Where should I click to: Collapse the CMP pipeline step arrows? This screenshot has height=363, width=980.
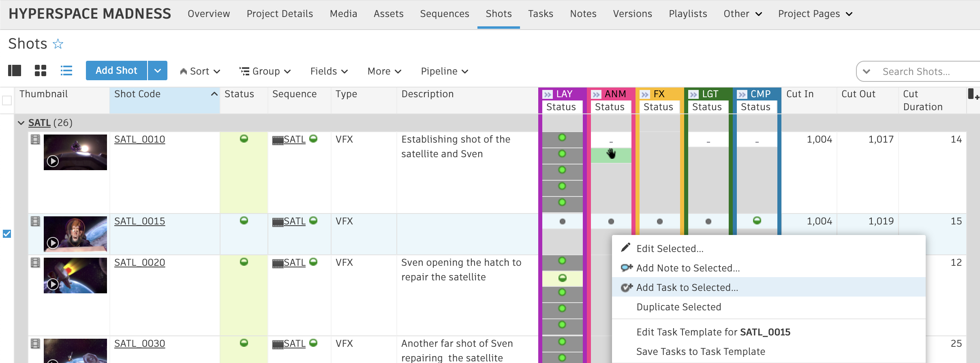(742, 94)
